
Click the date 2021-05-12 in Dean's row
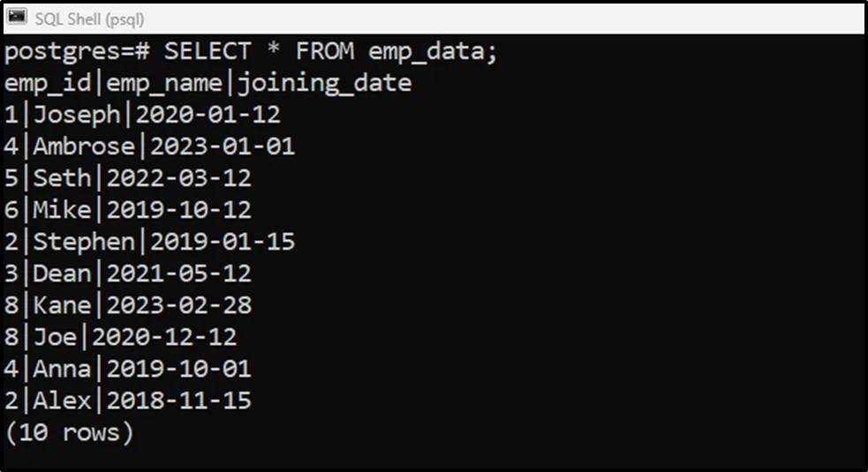click(178, 273)
